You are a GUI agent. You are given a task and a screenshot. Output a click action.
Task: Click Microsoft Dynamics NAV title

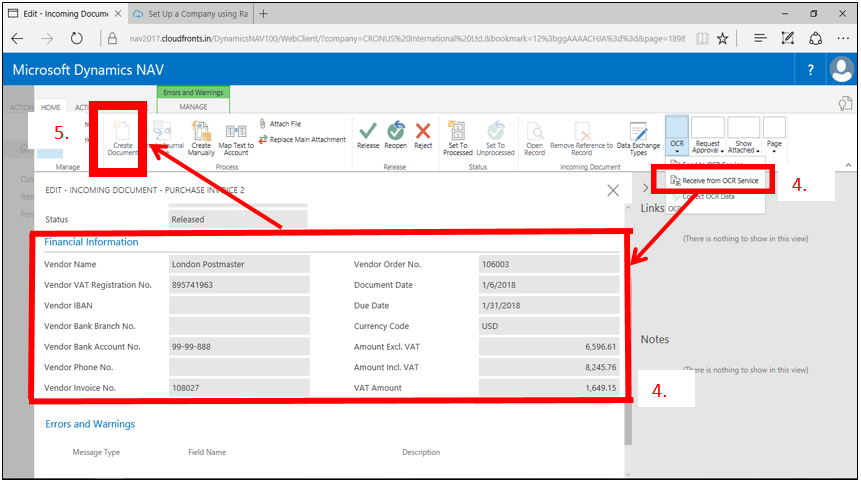coord(88,70)
